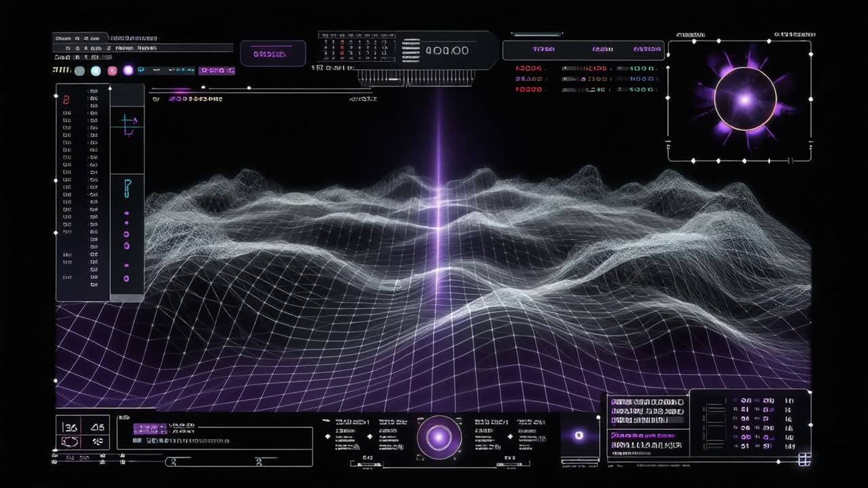The height and width of the screenshot is (488, 868).
Task: Click the stacked horizontal lines icon beside readout
Action: (x=411, y=50)
